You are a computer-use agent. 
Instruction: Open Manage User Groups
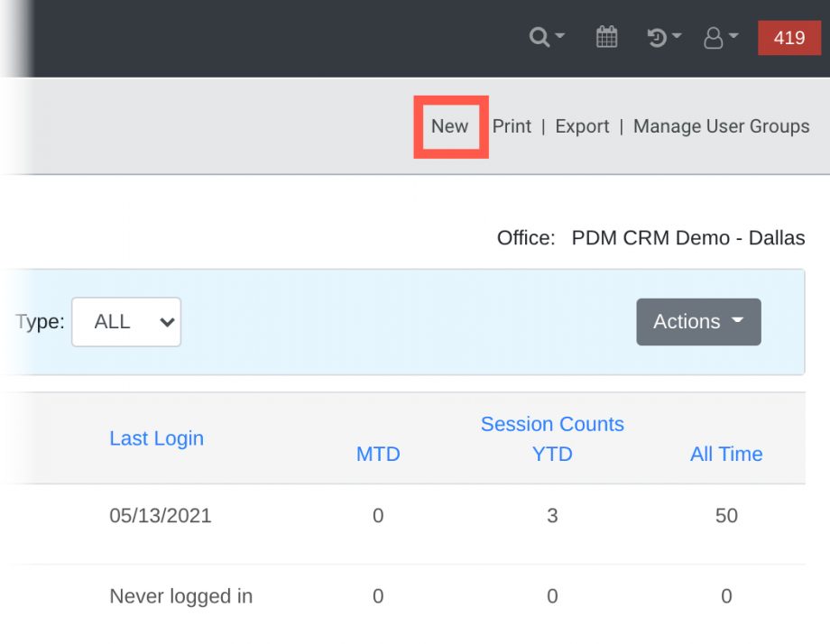coord(721,126)
